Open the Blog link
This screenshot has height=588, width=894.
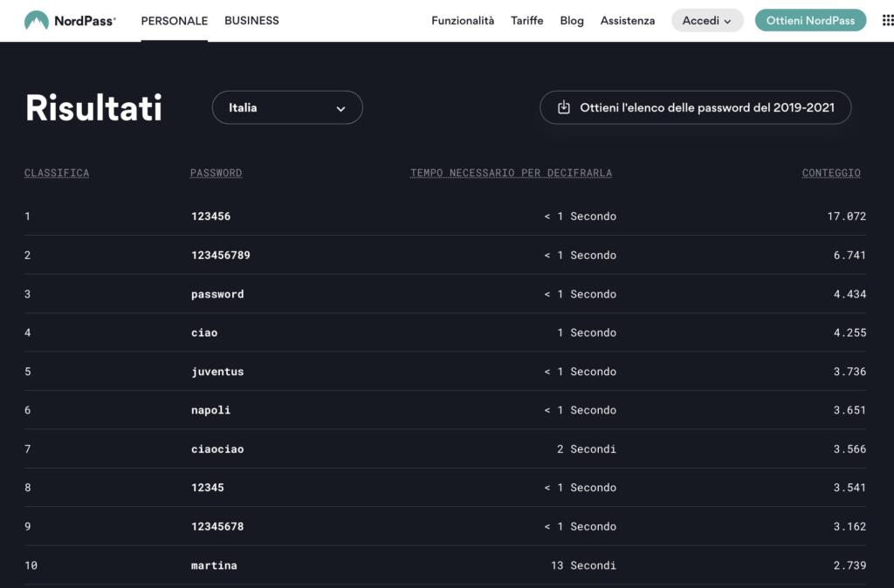click(572, 21)
